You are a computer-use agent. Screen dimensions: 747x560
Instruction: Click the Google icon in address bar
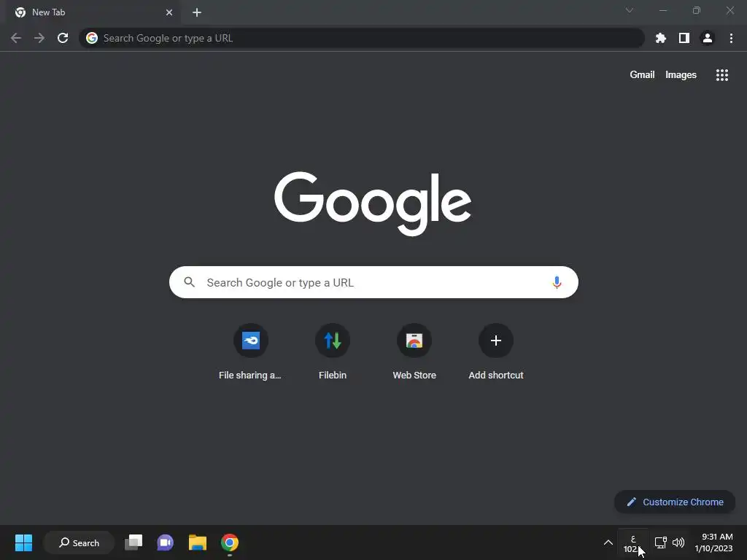click(92, 38)
